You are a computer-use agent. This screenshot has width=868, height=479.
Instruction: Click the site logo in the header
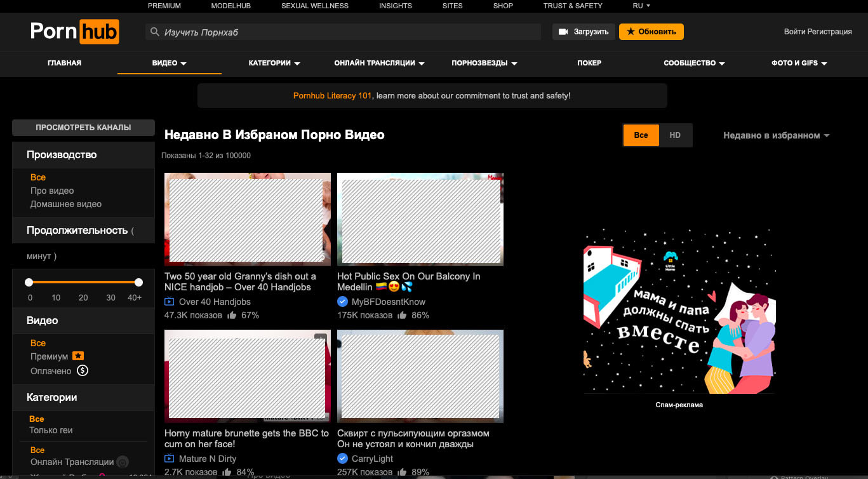tap(74, 31)
